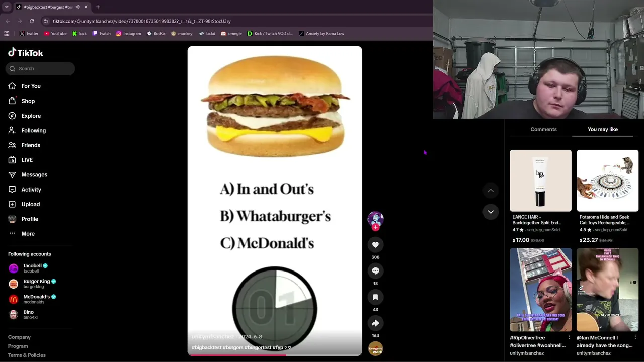644x362 pixels.
Task: Save the video with the bookmark icon
Action: [x=375, y=297]
